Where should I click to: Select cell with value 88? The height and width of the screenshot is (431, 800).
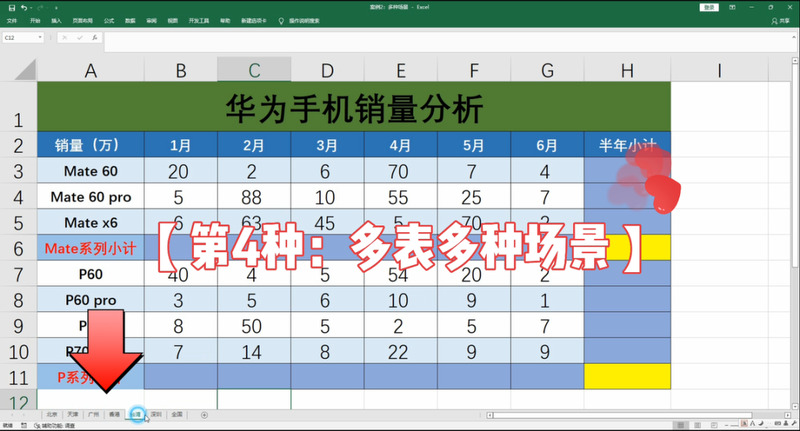point(254,197)
